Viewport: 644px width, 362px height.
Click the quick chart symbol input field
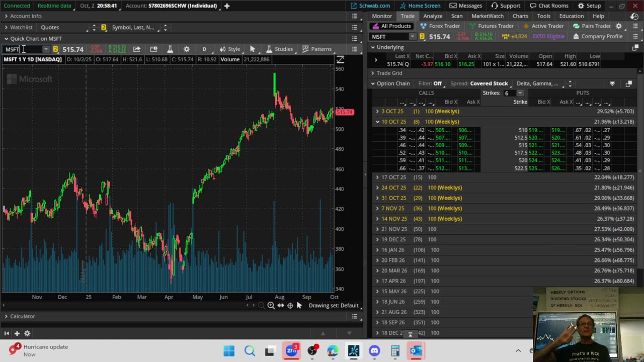(23, 49)
